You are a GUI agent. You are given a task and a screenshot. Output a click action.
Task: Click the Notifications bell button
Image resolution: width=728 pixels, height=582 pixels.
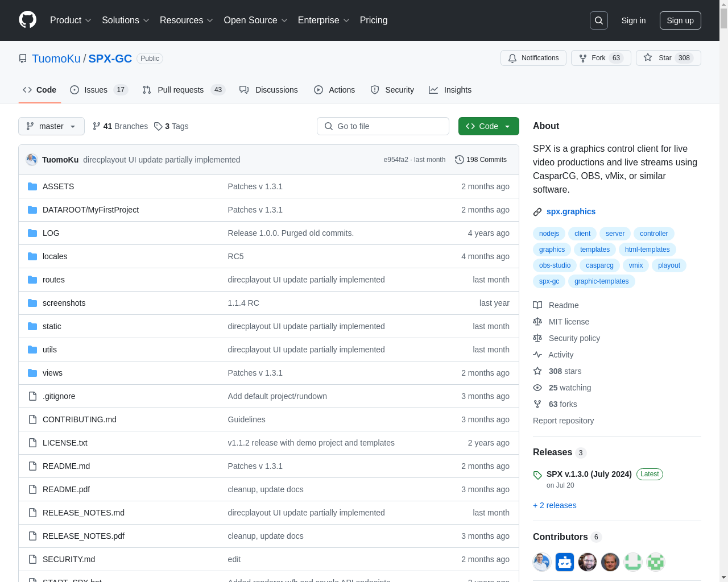(533, 58)
